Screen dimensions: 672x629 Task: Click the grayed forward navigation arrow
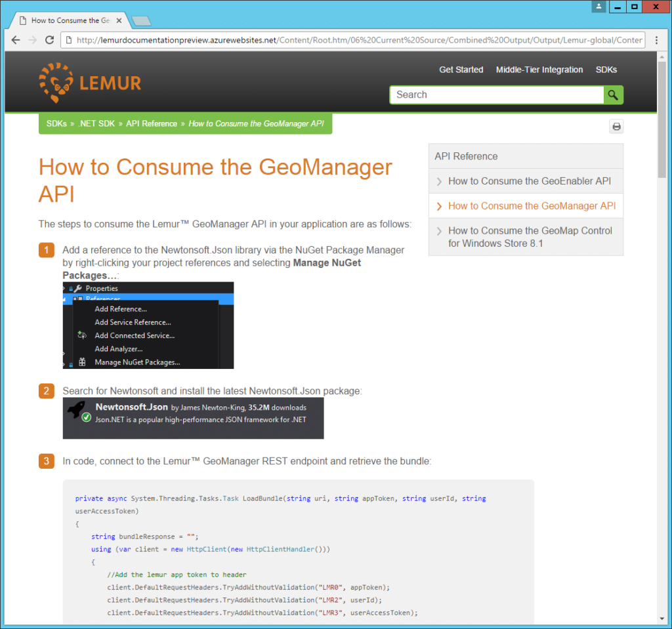pyautogui.click(x=33, y=40)
